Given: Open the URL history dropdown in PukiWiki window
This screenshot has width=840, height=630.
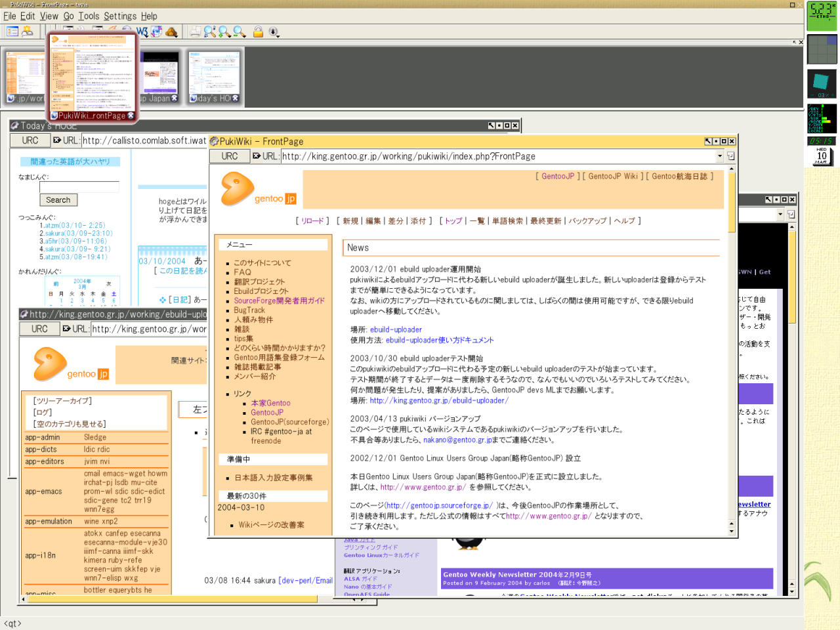Looking at the screenshot, I should coord(720,156).
